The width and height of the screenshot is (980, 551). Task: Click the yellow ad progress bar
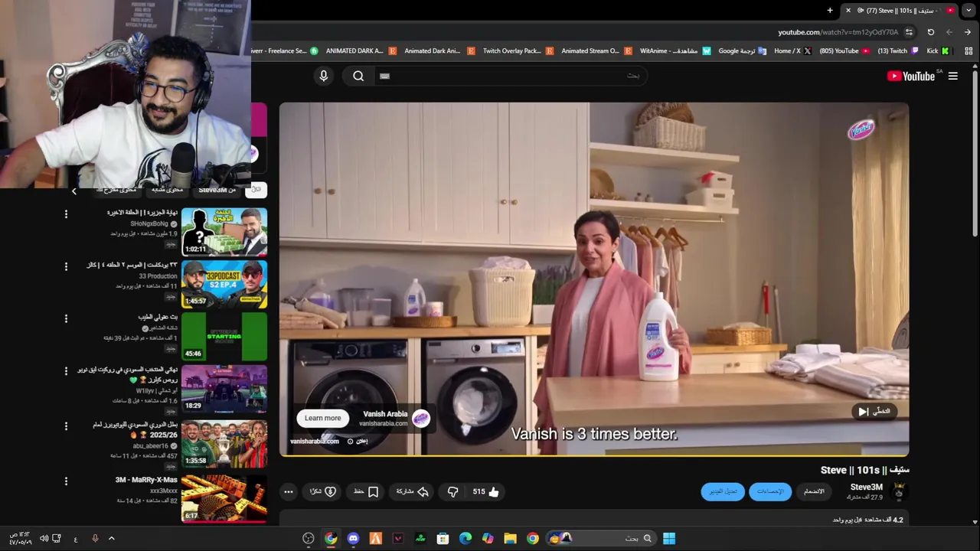click(x=594, y=455)
